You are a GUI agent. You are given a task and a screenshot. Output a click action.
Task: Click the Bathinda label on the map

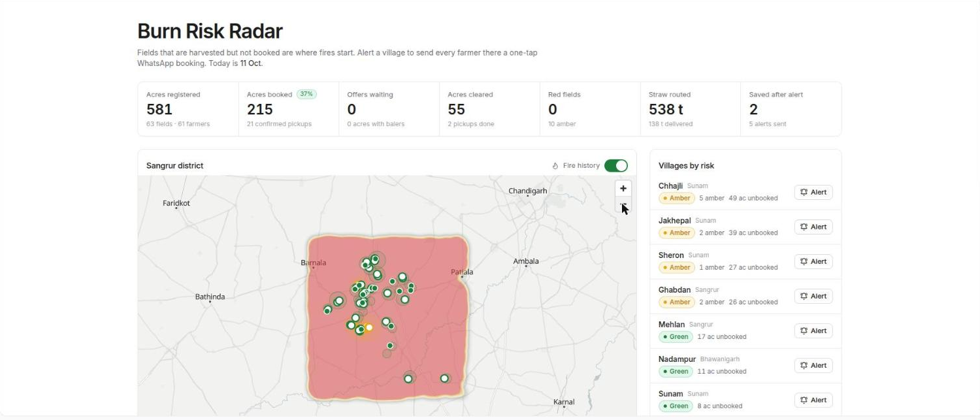pyautogui.click(x=210, y=297)
